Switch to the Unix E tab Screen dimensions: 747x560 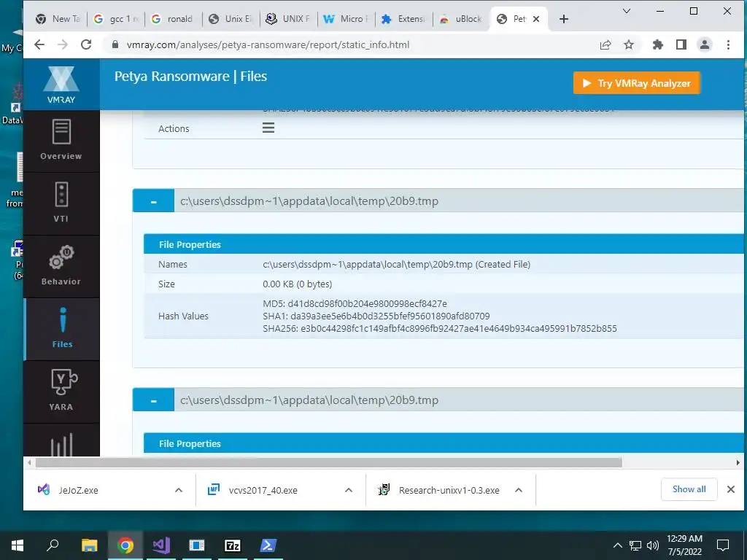tap(231, 19)
